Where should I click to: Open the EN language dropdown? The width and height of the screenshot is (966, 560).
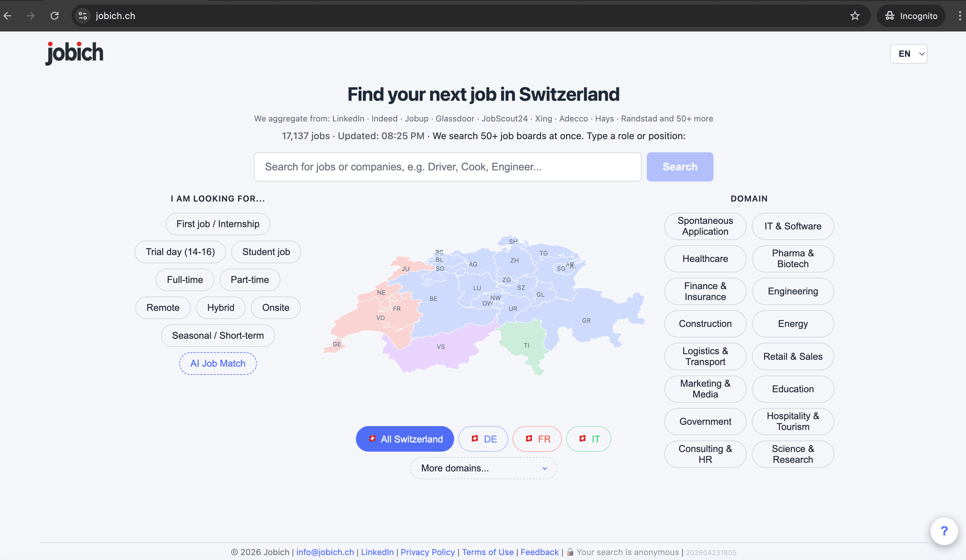909,54
